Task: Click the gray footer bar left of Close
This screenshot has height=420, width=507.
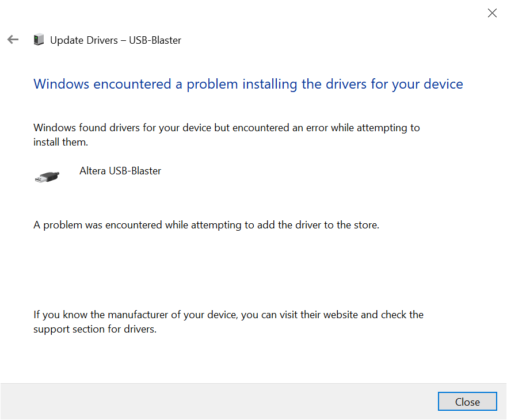Action: point(219,402)
